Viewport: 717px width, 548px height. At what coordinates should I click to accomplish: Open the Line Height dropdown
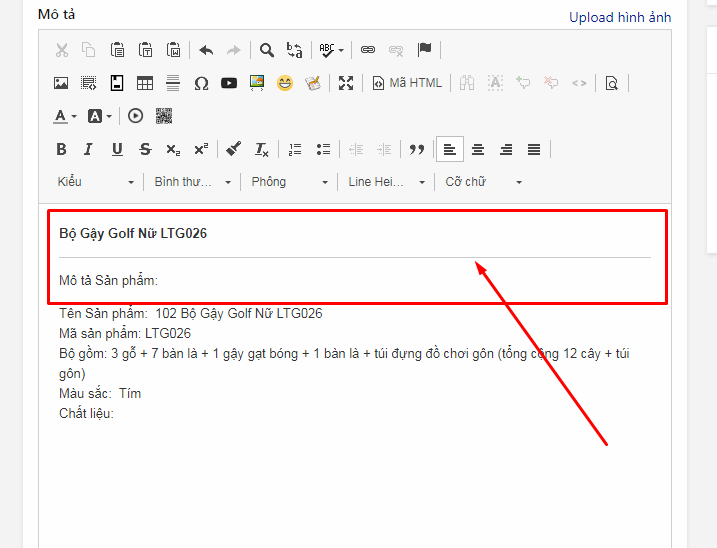[x=386, y=182]
